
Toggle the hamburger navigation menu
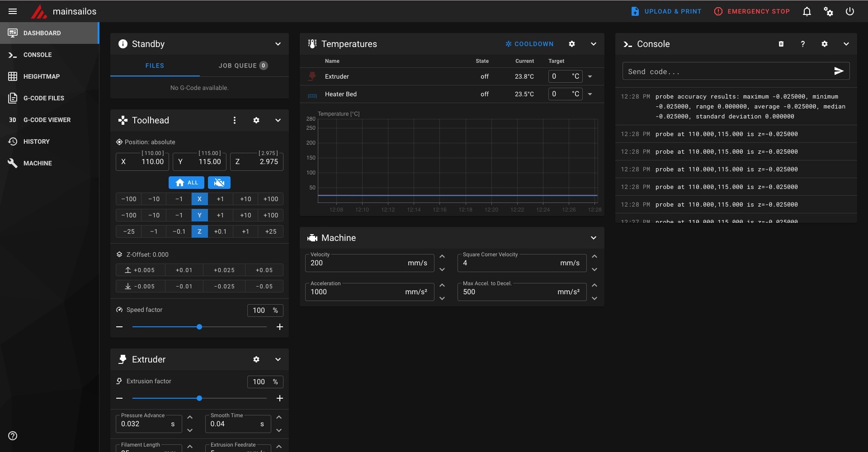click(13, 11)
